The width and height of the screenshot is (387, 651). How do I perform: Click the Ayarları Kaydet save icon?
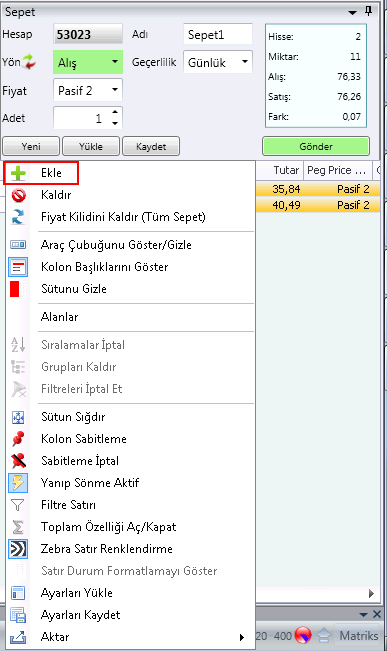pyautogui.click(x=18, y=615)
